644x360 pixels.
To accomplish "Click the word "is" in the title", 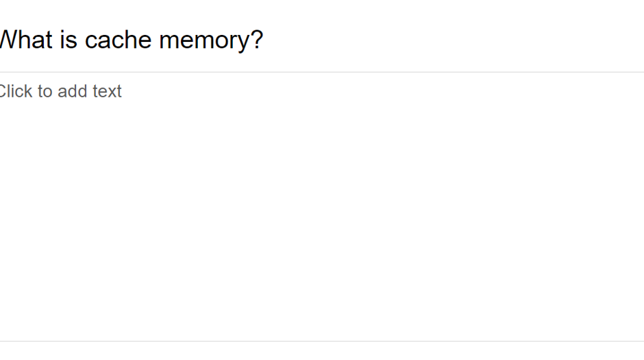I will (x=68, y=40).
